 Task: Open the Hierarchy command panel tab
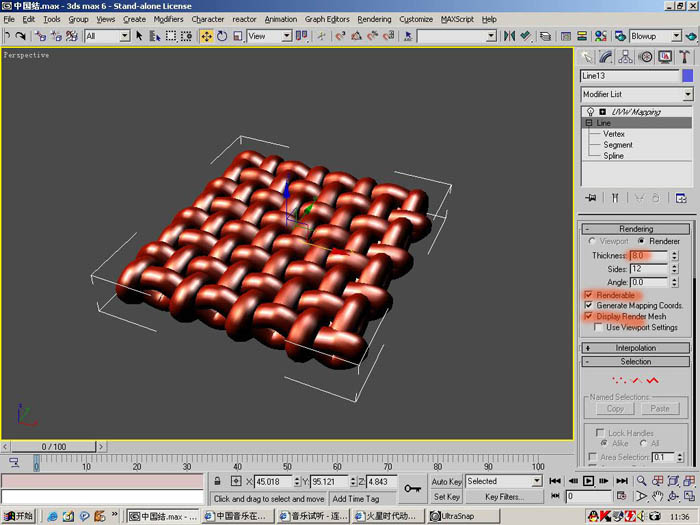(625, 57)
